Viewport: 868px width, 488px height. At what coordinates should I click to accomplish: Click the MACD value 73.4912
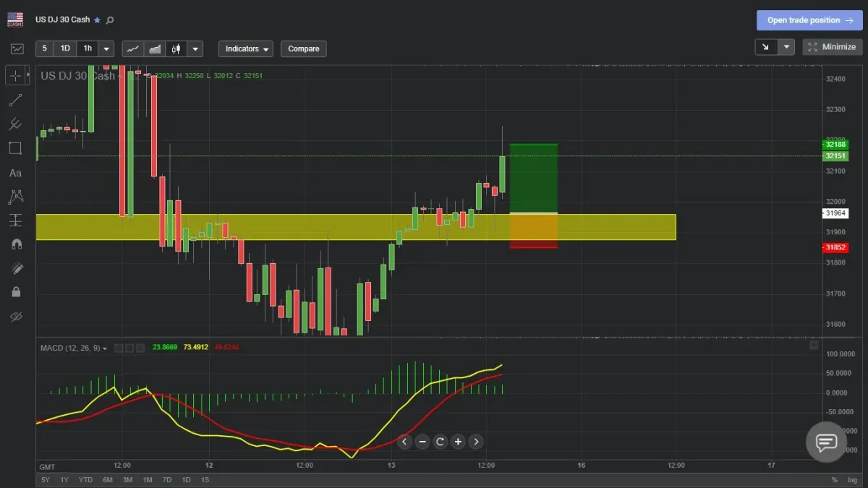click(195, 348)
